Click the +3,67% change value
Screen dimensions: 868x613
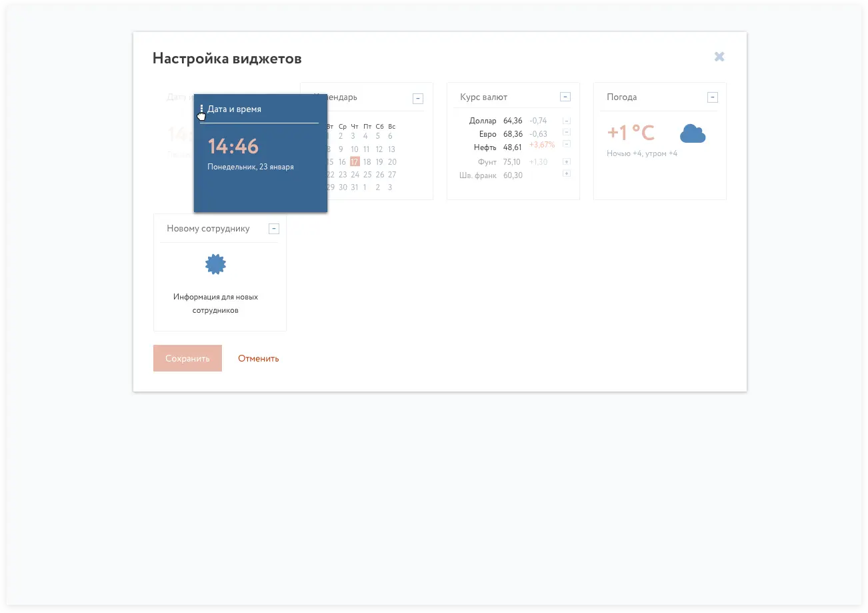click(542, 145)
